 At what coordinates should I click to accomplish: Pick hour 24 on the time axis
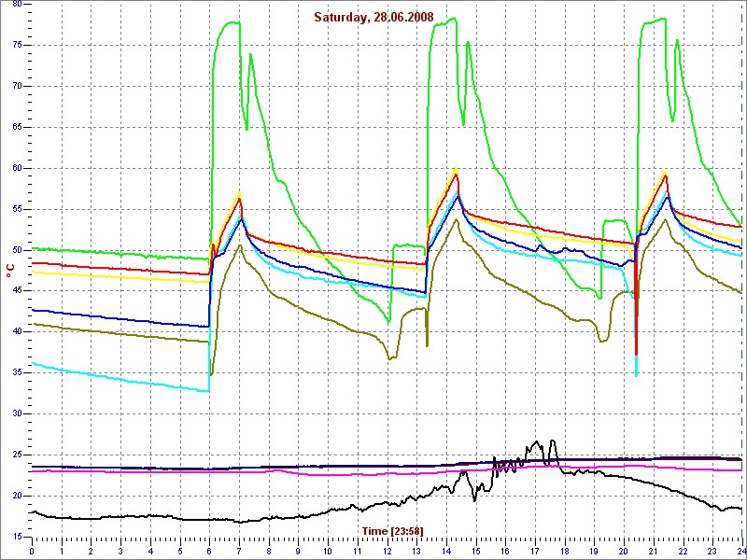(740, 551)
